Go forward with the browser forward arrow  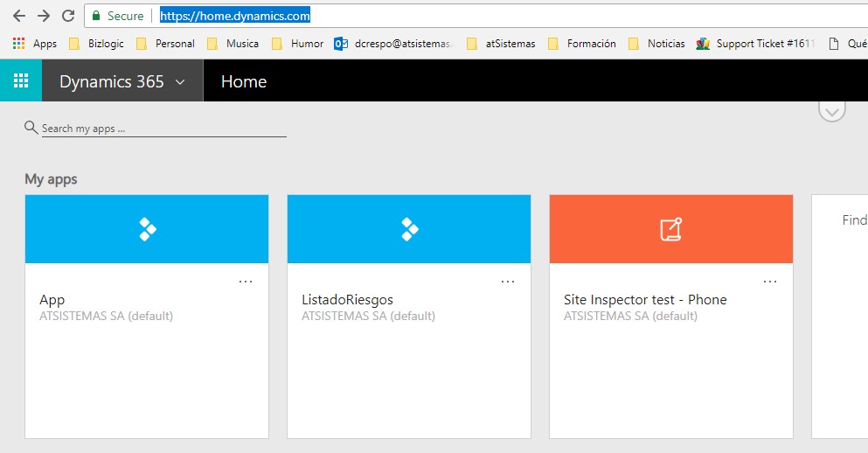[43, 16]
